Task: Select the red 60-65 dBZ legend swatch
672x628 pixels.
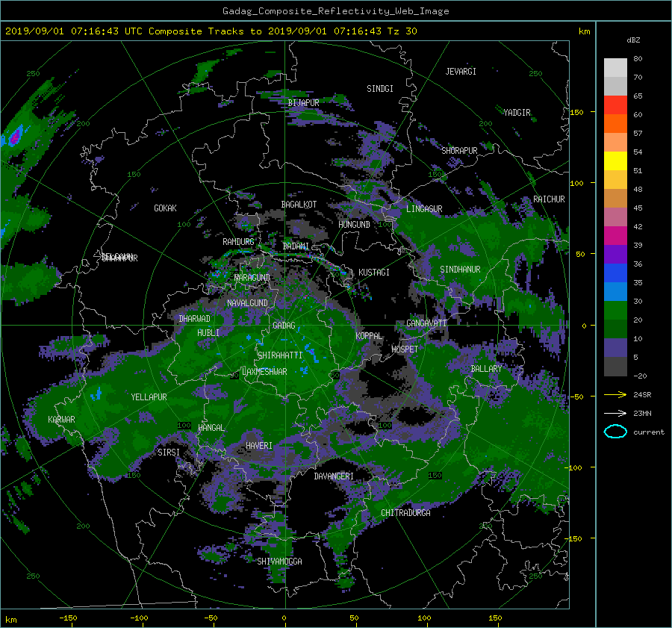Action: (x=615, y=105)
